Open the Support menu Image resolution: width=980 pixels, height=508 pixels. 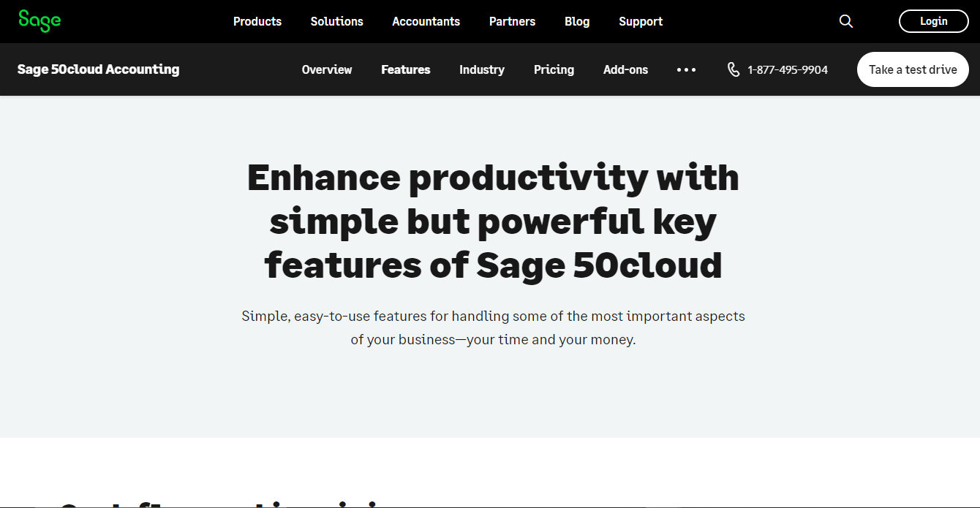click(x=641, y=21)
